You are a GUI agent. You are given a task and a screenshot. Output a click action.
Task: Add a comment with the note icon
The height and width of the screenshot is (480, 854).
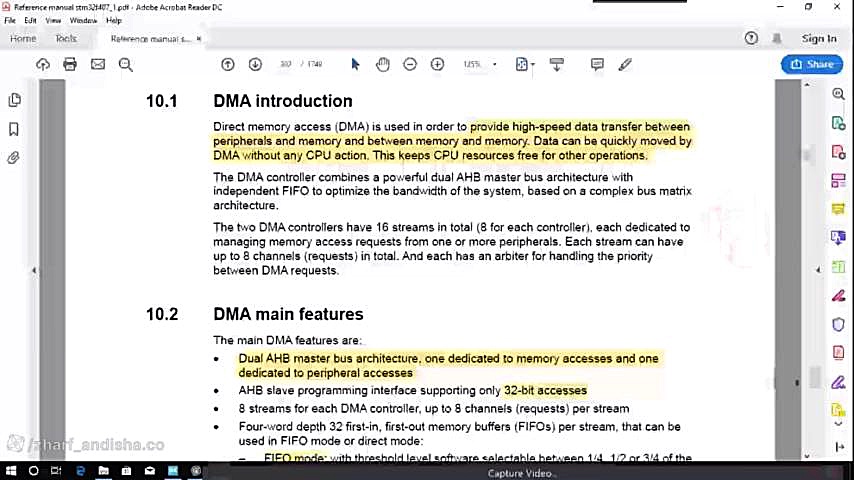[597, 64]
